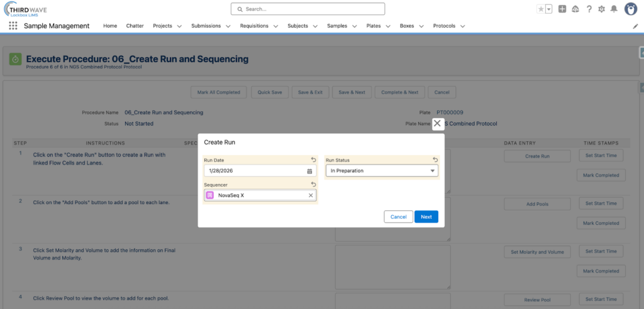Open the Samples tab
Viewport: 644px width, 309px height.
(x=337, y=26)
